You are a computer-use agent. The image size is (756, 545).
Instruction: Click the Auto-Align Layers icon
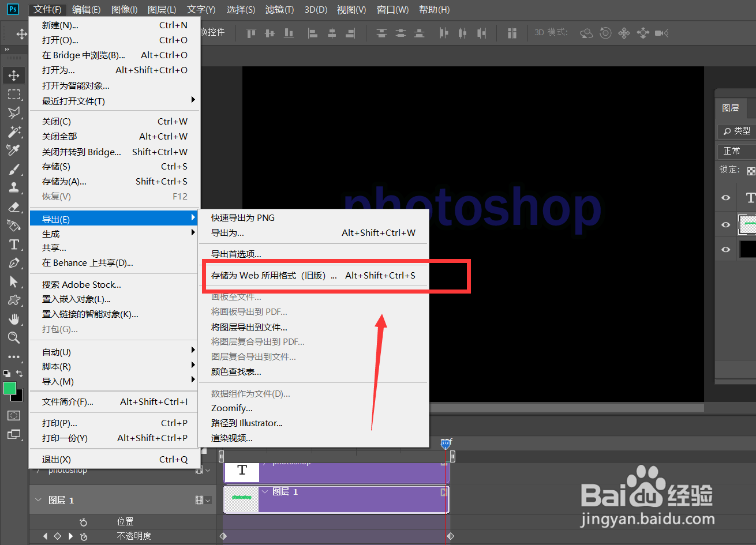click(512, 33)
